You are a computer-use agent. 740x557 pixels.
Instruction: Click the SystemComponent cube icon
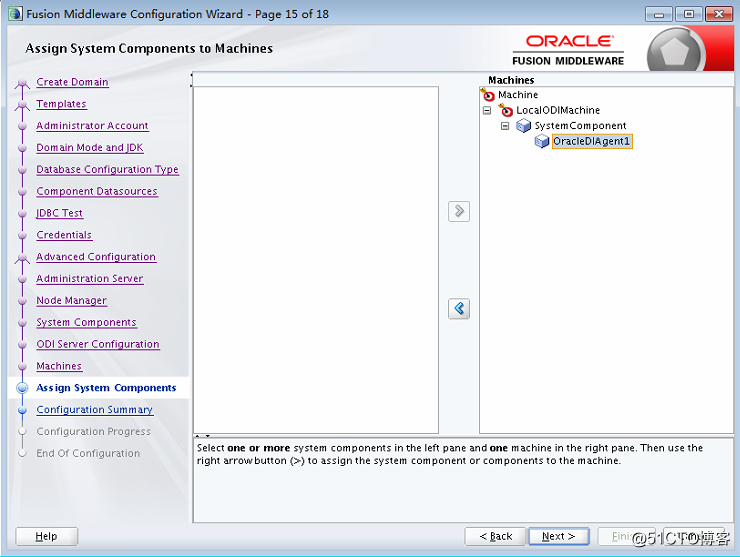click(523, 126)
